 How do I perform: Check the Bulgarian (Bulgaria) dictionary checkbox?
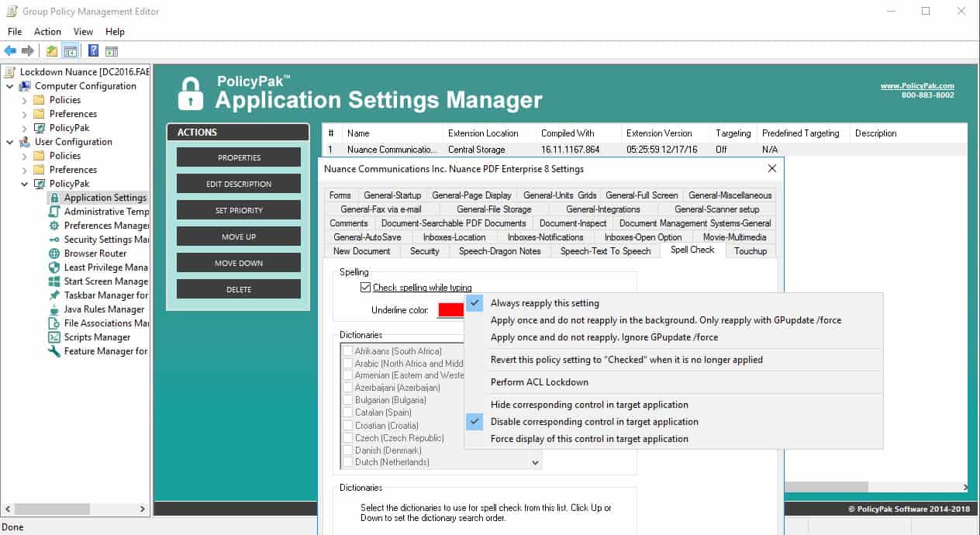point(348,401)
